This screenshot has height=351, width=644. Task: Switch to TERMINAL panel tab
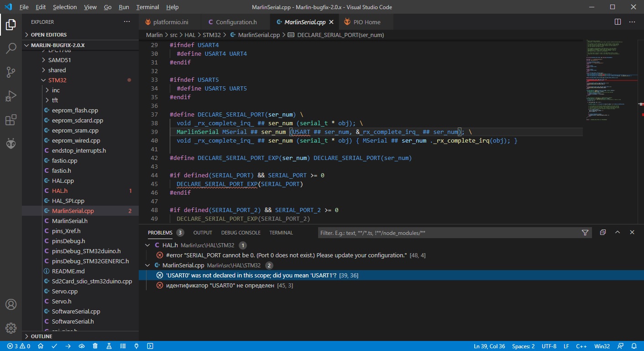click(x=281, y=233)
